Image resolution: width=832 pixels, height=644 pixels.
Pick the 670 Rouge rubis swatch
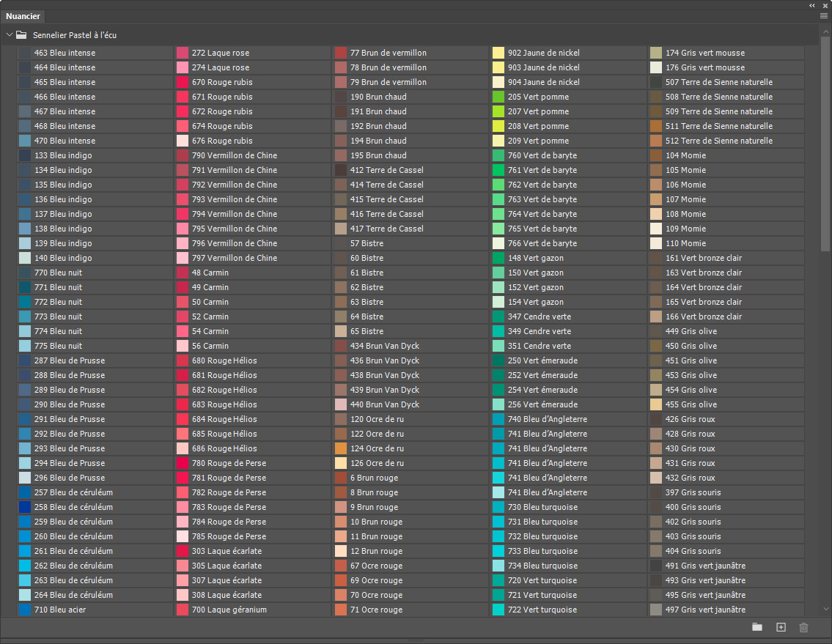[253, 82]
